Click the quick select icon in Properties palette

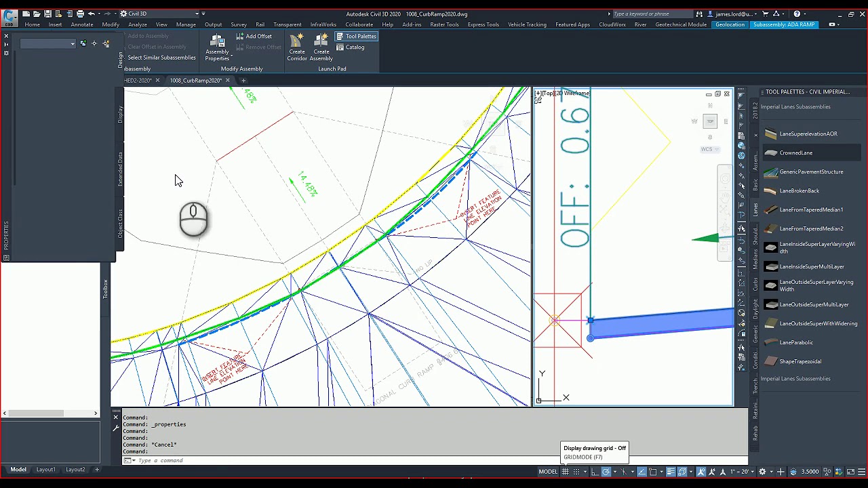(x=105, y=43)
